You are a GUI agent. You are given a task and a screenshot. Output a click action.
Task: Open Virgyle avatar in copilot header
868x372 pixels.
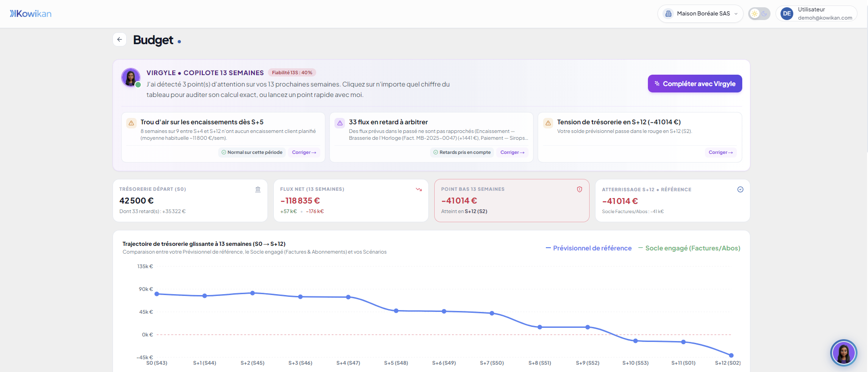(x=131, y=77)
